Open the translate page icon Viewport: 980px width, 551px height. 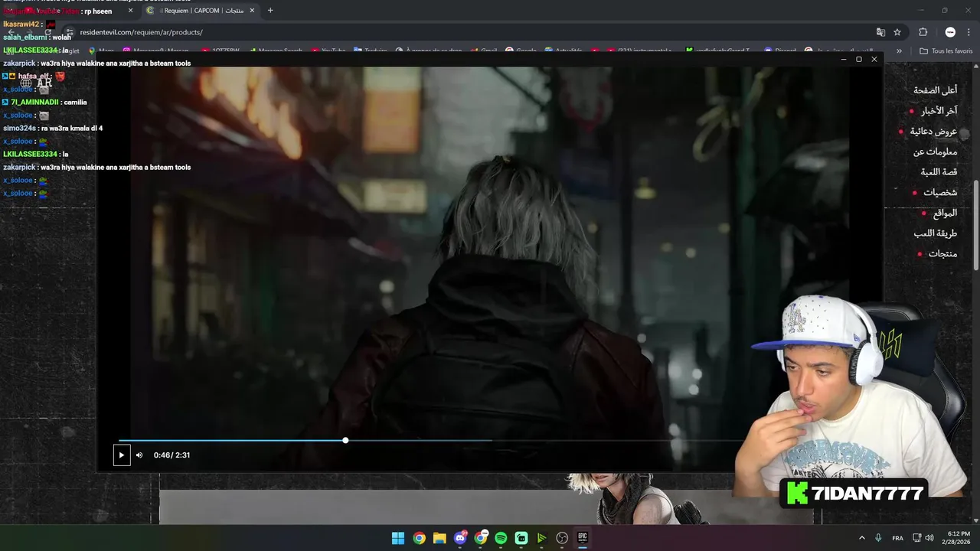pyautogui.click(x=880, y=32)
